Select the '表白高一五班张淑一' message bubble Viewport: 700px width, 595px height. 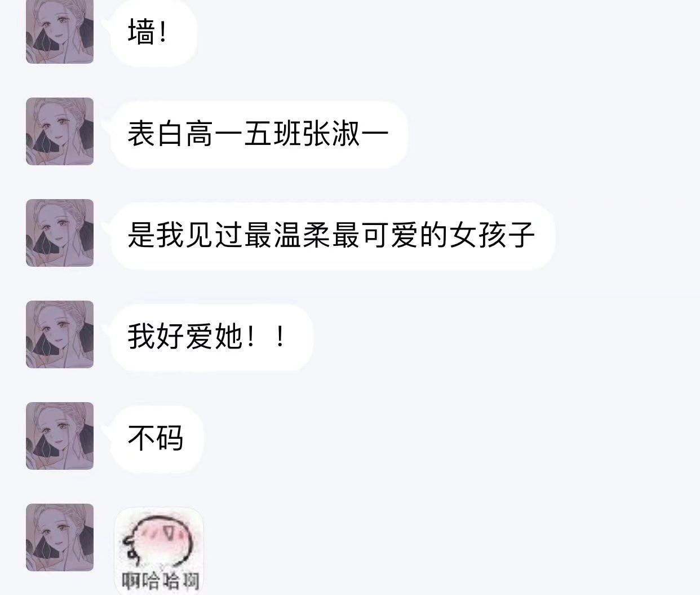[259, 134]
